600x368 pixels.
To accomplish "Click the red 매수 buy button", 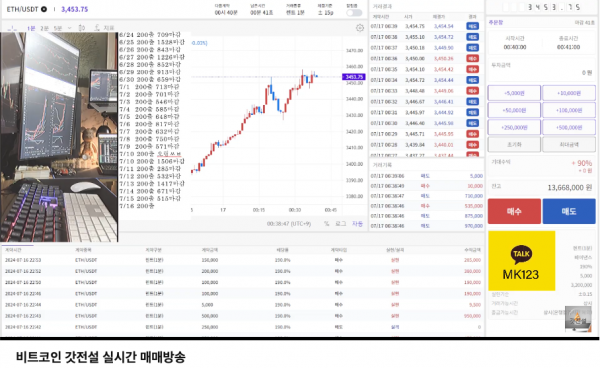I will point(514,211).
